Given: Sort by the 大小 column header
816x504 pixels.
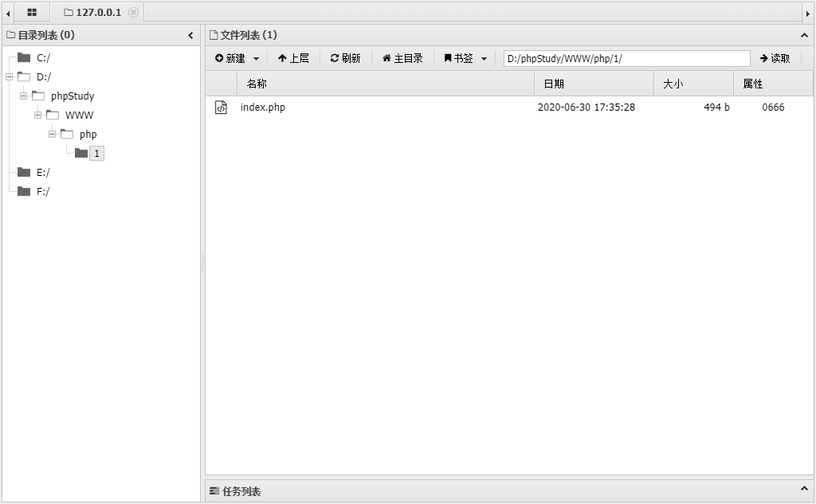Looking at the screenshot, I should (x=694, y=84).
